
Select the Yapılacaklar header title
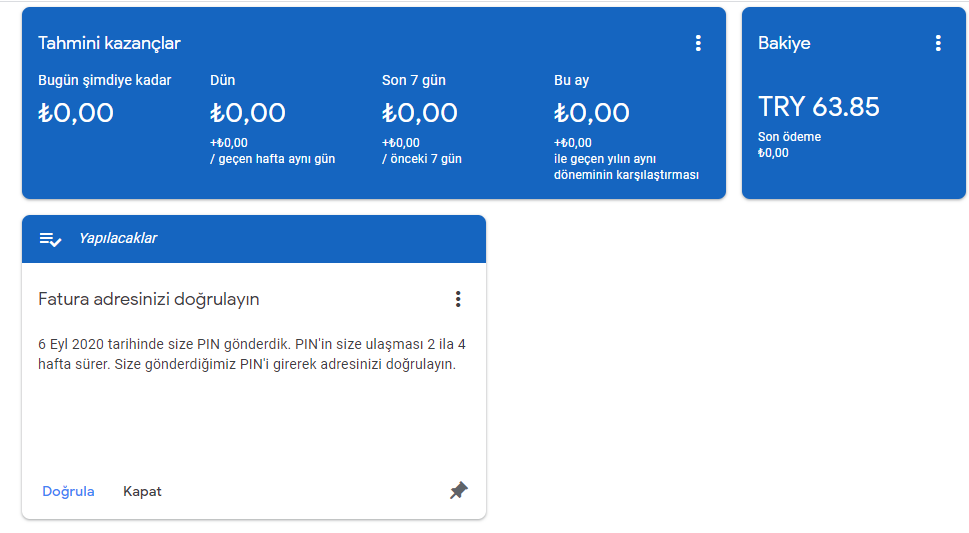pyautogui.click(x=118, y=239)
